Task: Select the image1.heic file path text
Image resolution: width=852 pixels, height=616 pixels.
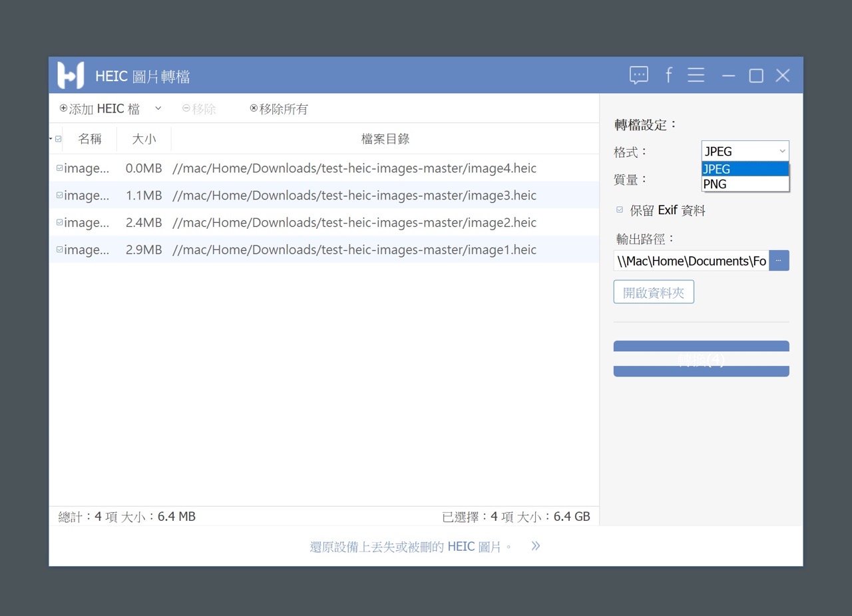Action: pos(354,250)
